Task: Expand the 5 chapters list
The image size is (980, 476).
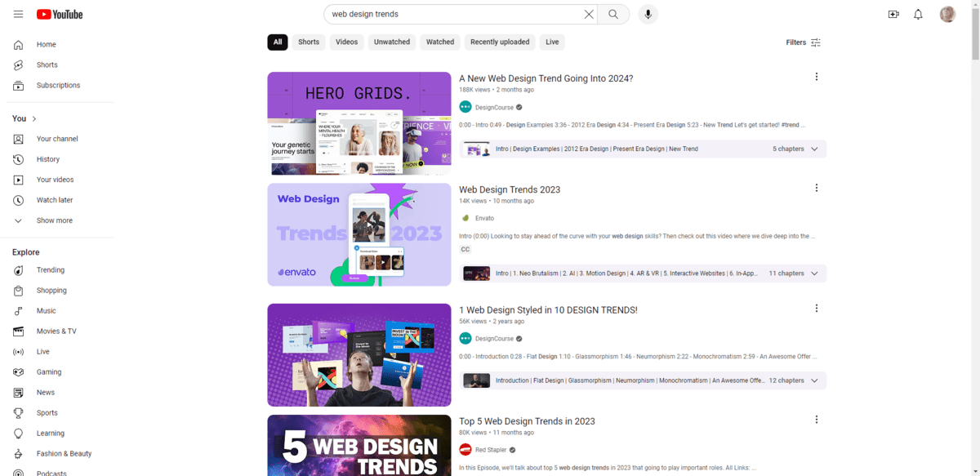Action: point(813,149)
